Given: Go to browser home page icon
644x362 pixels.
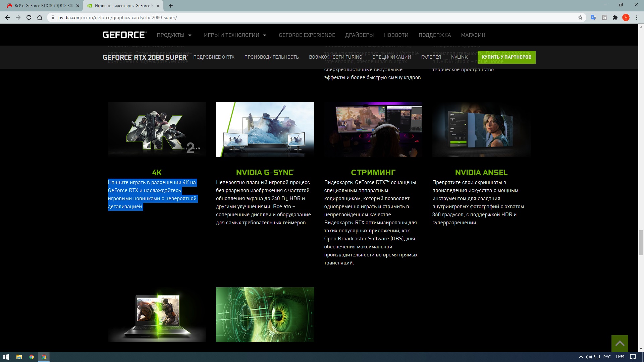Looking at the screenshot, I should (x=40, y=17).
